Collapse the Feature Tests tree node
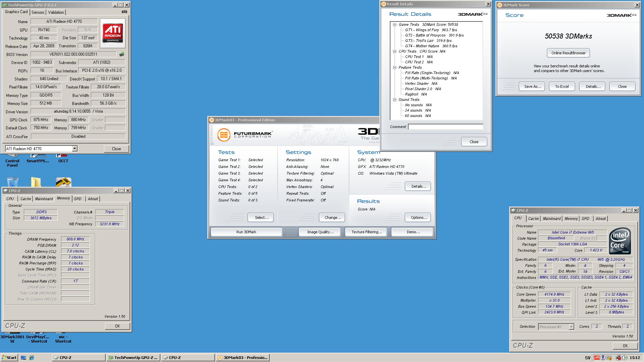The height and width of the screenshot is (362, 644). click(395, 67)
